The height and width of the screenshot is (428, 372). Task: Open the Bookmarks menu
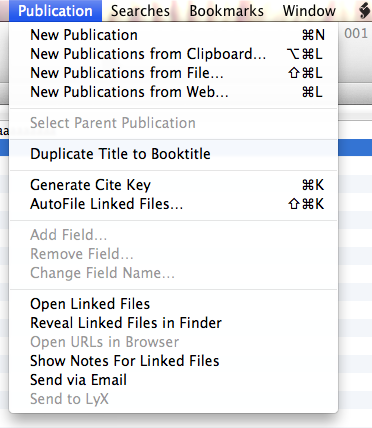click(227, 11)
